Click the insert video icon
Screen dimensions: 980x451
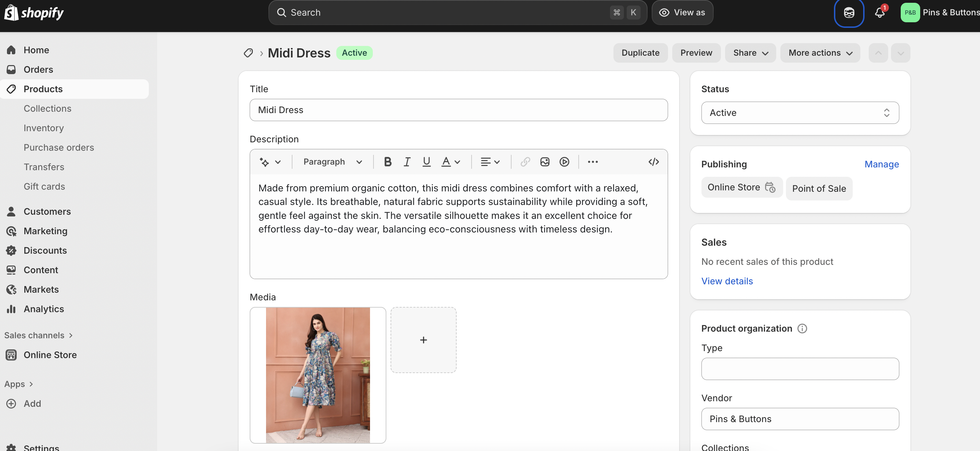[x=564, y=162]
